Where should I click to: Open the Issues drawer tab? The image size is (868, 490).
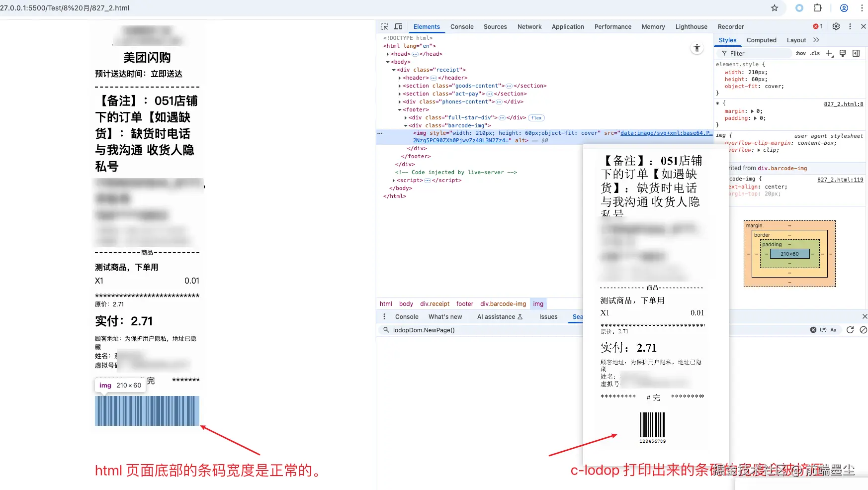(x=548, y=317)
